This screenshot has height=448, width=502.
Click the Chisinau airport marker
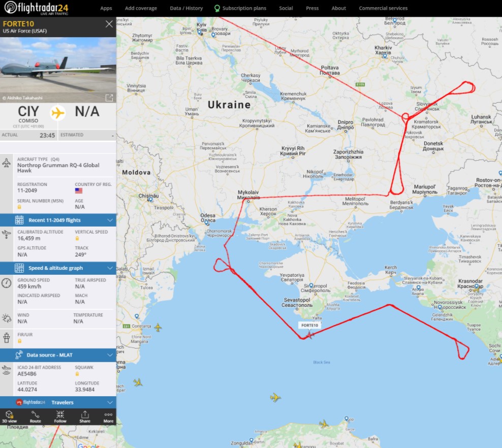(x=151, y=199)
